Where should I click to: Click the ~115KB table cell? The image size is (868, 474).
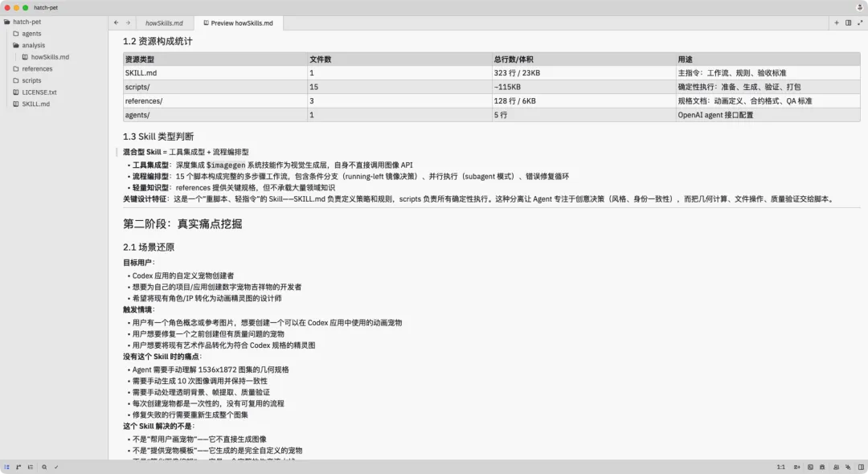pos(584,87)
